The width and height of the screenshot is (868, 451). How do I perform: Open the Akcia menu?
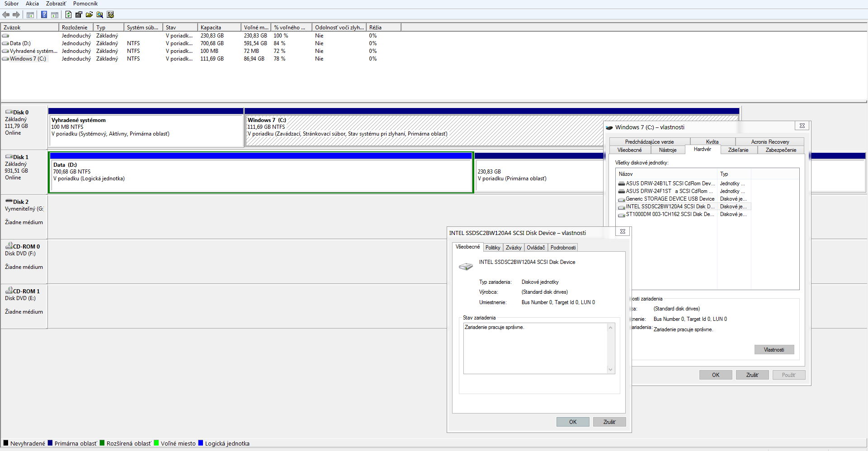32,4
